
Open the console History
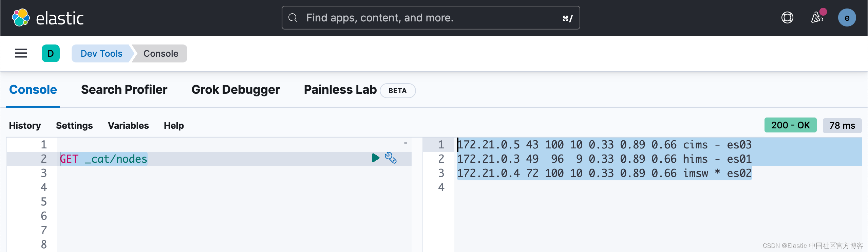click(x=25, y=126)
